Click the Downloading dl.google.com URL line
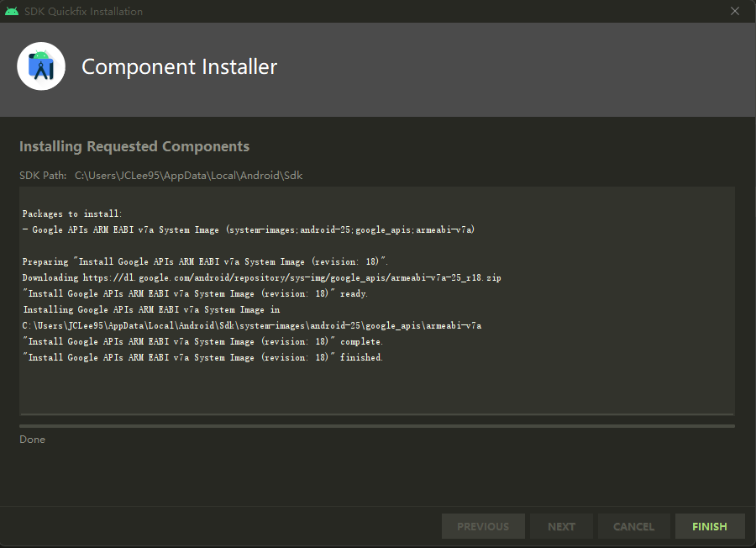The height and width of the screenshot is (548, 756). pyautogui.click(x=262, y=277)
